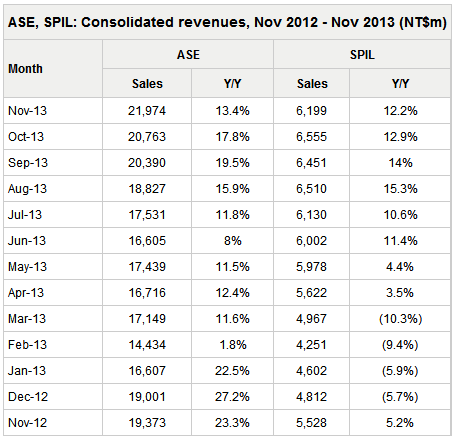Screen dimensions: 455x438
Task: Select ASE Y/Y value 11.6%
Action: pos(232,318)
